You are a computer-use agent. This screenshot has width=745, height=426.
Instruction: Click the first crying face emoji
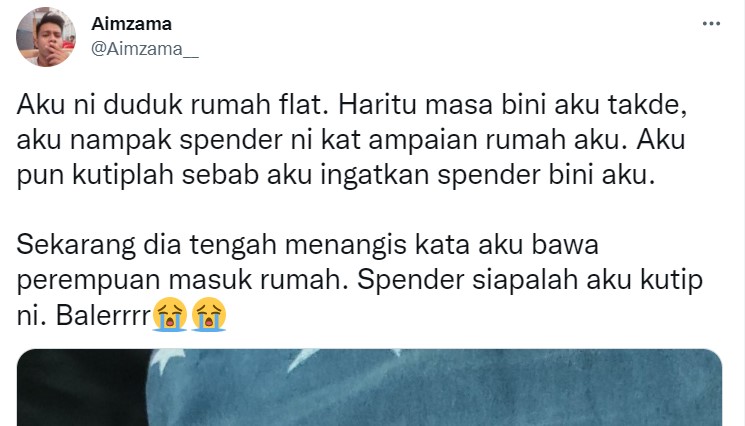pyautogui.click(x=170, y=314)
